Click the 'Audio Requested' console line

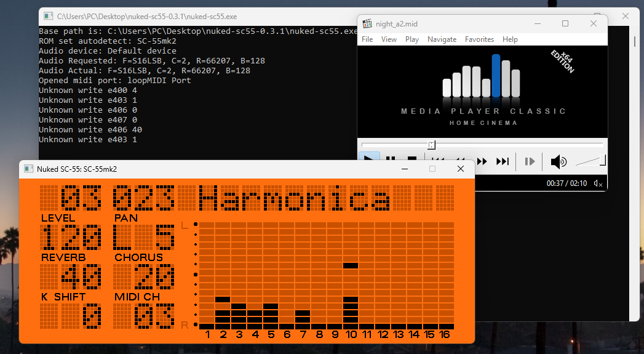[x=152, y=60]
